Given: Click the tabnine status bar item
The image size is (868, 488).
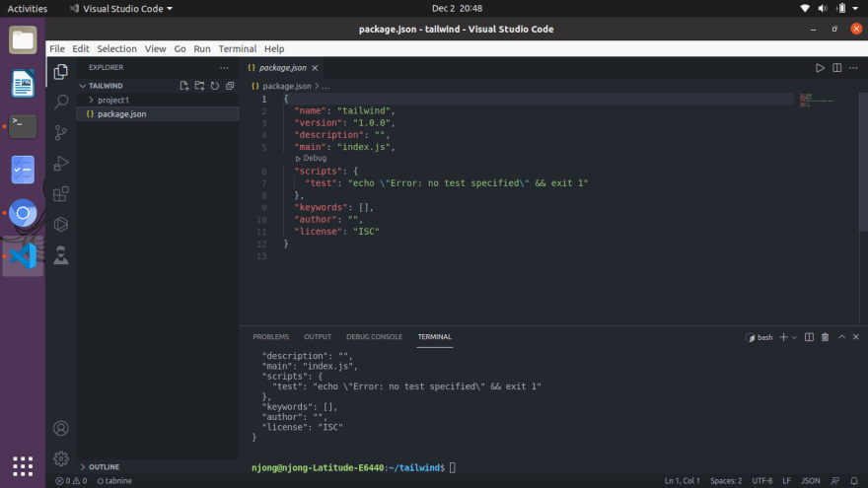Looking at the screenshot, I should tap(114, 481).
